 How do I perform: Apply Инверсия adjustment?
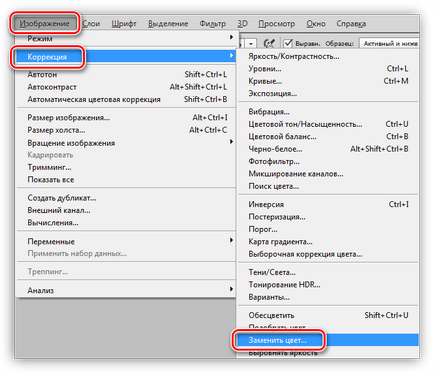[328, 204]
